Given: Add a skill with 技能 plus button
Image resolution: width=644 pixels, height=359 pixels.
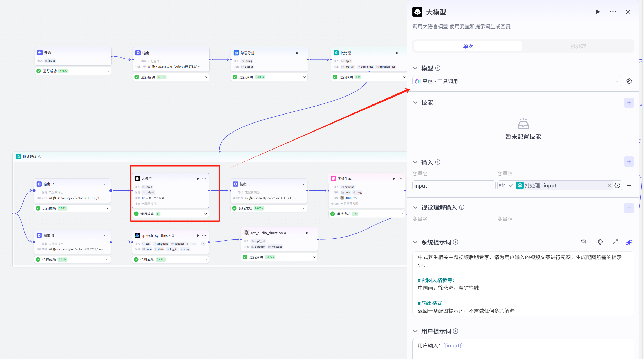Looking at the screenshot, I should (629, 103).
